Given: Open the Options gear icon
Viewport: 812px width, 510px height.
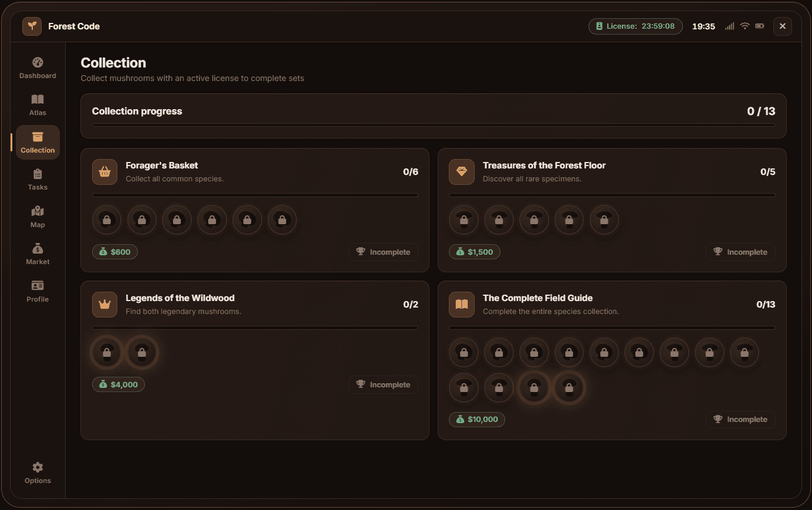Looking at the screenshot, I should [x=38, y=467].
